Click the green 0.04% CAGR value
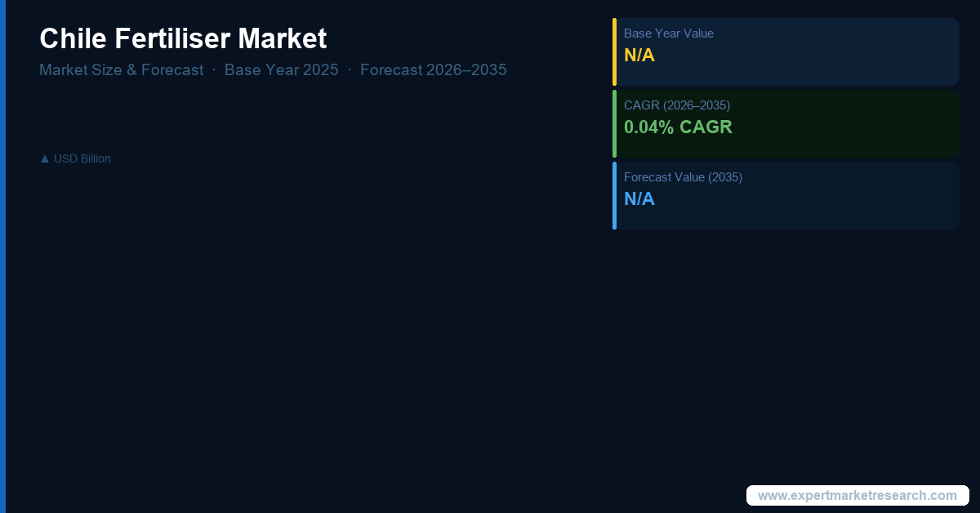Image resolution: width=980 pixels, height=513 pixels. tap(678, 127)
